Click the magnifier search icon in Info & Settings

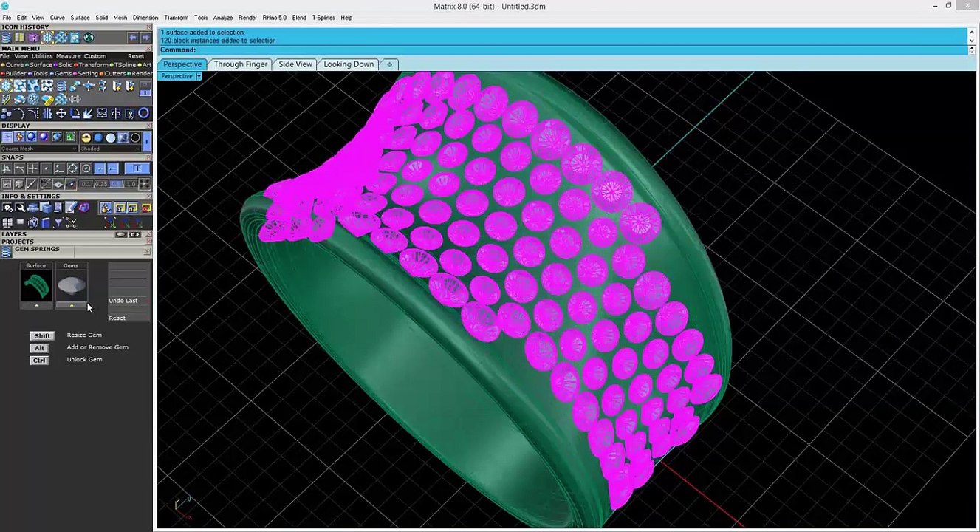[20, 208]
